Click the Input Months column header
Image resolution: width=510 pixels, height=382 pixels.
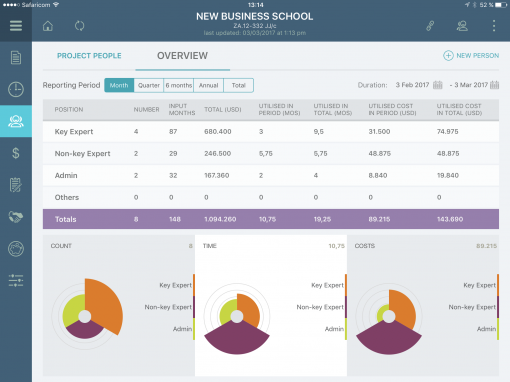182,109
